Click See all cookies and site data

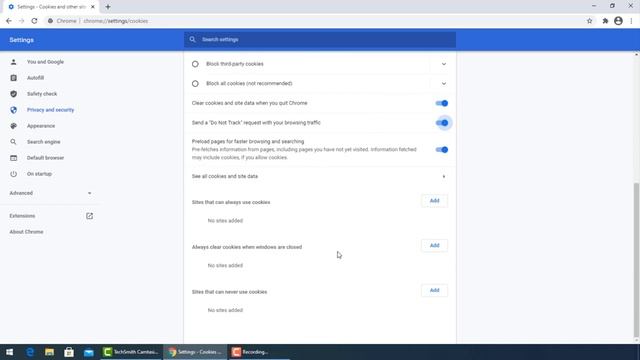[x=225, y=177]
